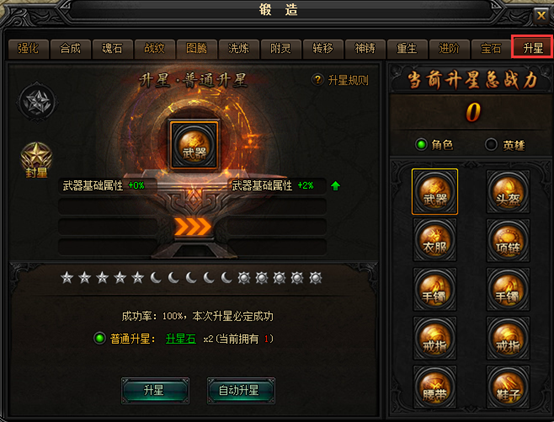Select the 头盔 helmet equipment icon

pos(508,192)
